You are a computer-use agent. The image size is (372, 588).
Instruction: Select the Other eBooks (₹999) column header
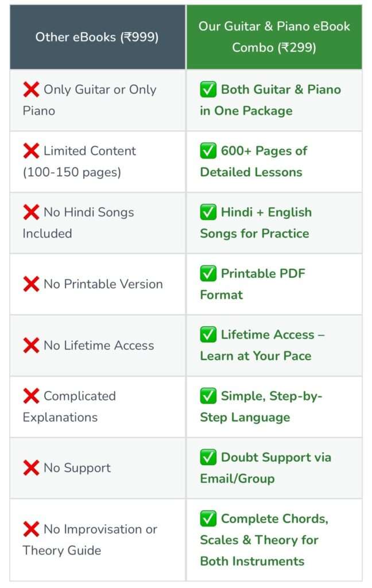[97, 37]
